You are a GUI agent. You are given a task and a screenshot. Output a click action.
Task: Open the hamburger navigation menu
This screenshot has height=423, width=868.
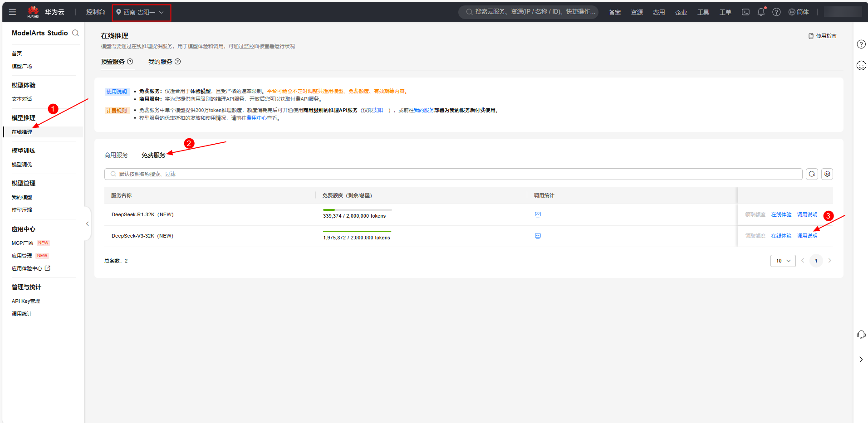[12, 12]
